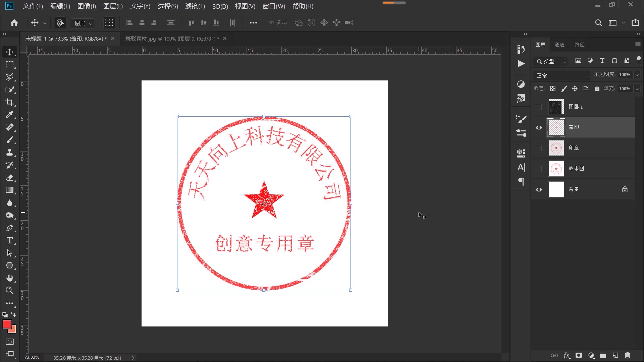Select the Crop tool
Image resolution: width=644 pixels, height=362 pixels.
pos(10,102)
